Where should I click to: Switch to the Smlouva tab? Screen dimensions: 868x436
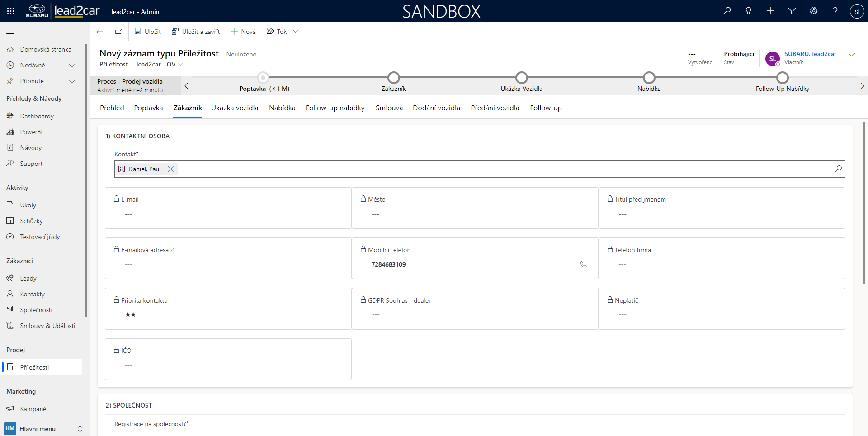pyautogui.click(x=389, y=108)
